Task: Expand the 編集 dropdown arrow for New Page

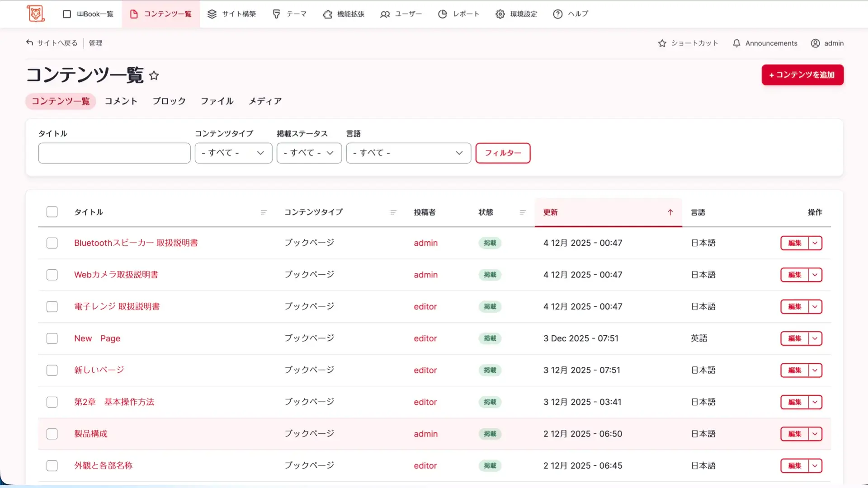Action: tap(815, 338)
